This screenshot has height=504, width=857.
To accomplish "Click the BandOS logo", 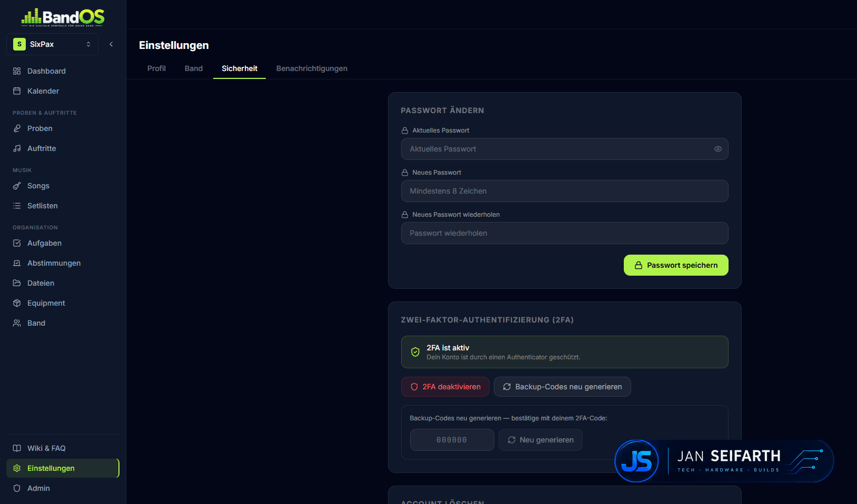I will click(x=63, y=17).
